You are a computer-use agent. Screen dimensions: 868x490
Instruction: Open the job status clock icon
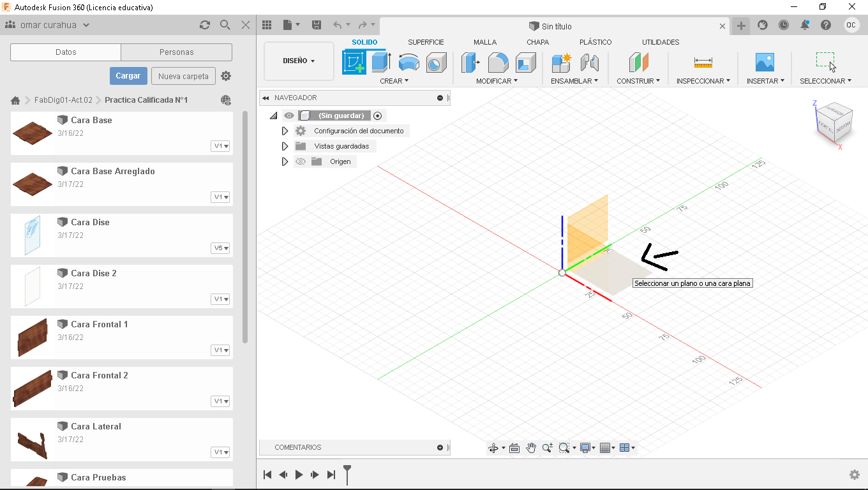point(784,25)
